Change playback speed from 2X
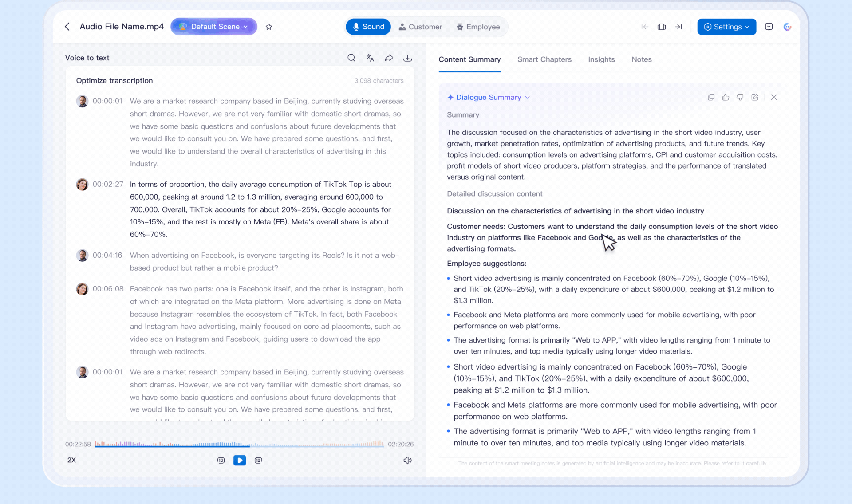Image resolution: width=852 pixels, height=504 pixels. pyautogui.click(x=71, y=460)
